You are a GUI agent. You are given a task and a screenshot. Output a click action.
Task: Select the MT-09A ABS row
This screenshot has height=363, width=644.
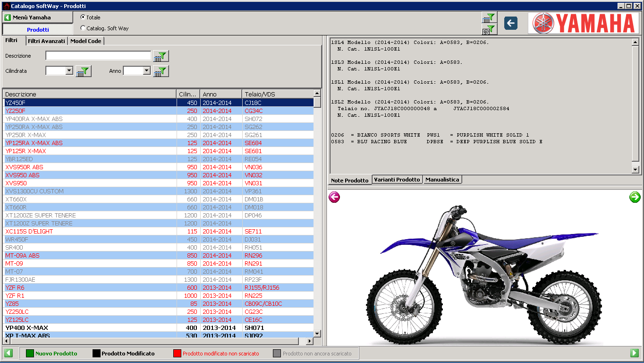158,255
